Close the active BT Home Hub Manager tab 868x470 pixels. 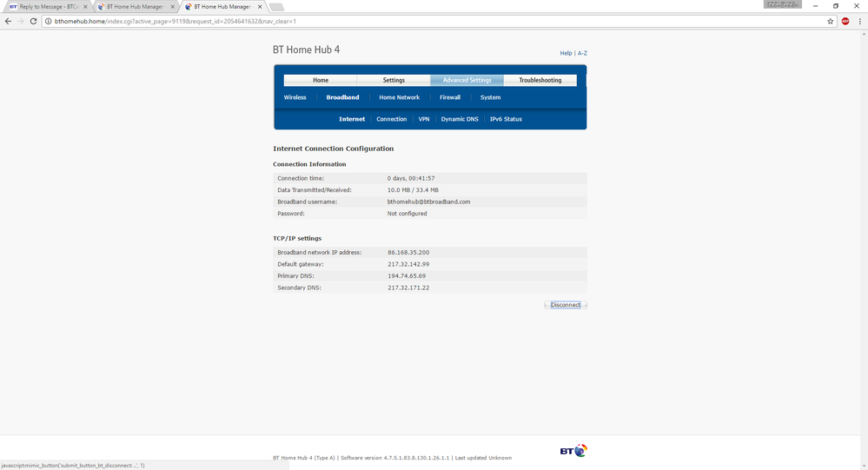(260, 7)
